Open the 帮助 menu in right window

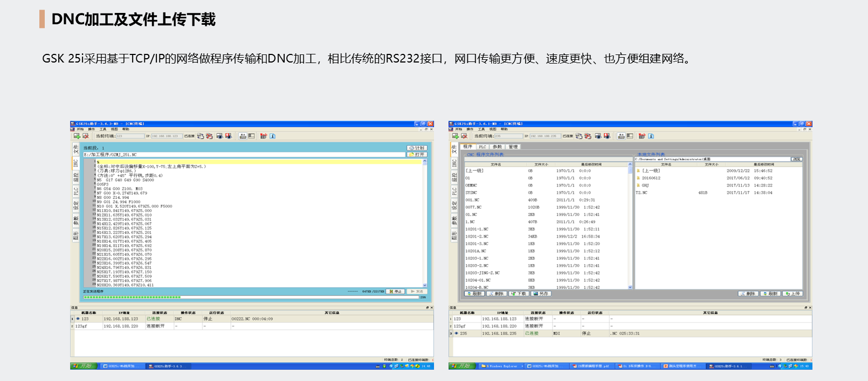click(504, 129)
